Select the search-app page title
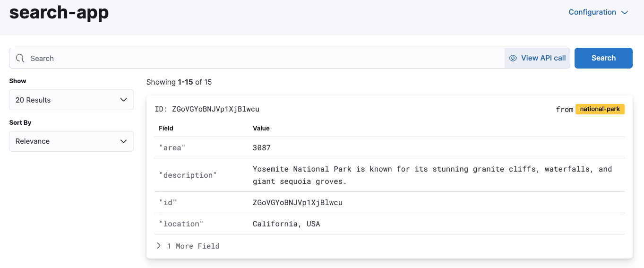The image size is (644, 268). coord(59,12)
